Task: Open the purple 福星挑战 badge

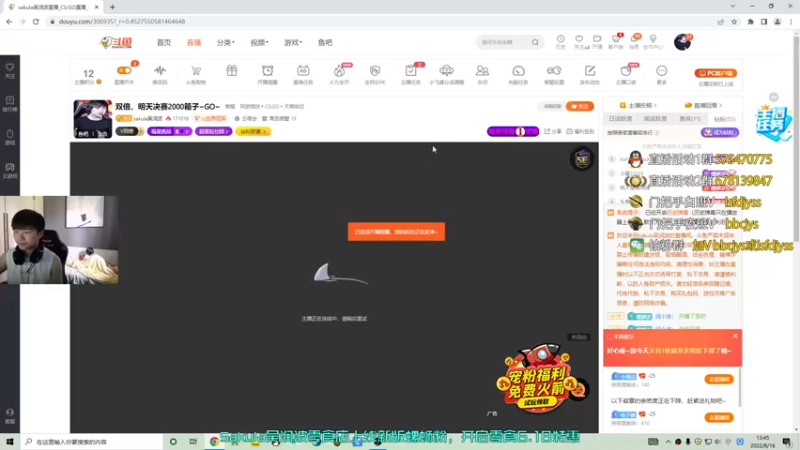Action: point(169,131)
